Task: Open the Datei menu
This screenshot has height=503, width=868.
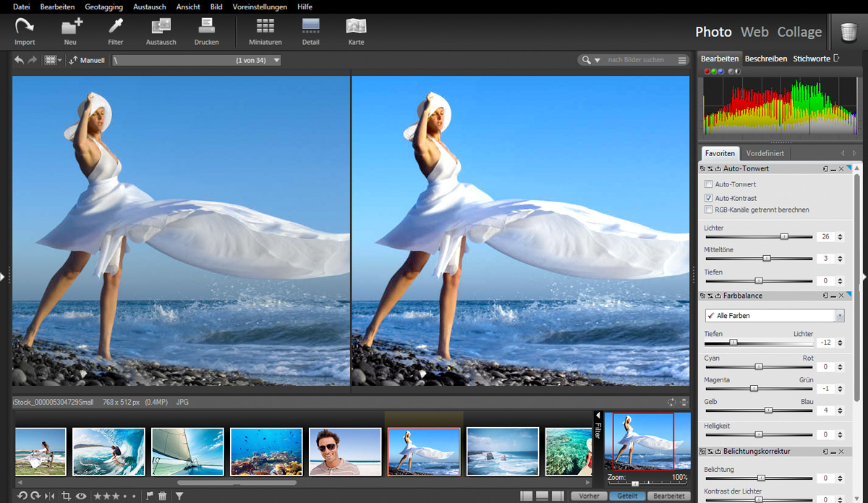Action: coord(22,7)
